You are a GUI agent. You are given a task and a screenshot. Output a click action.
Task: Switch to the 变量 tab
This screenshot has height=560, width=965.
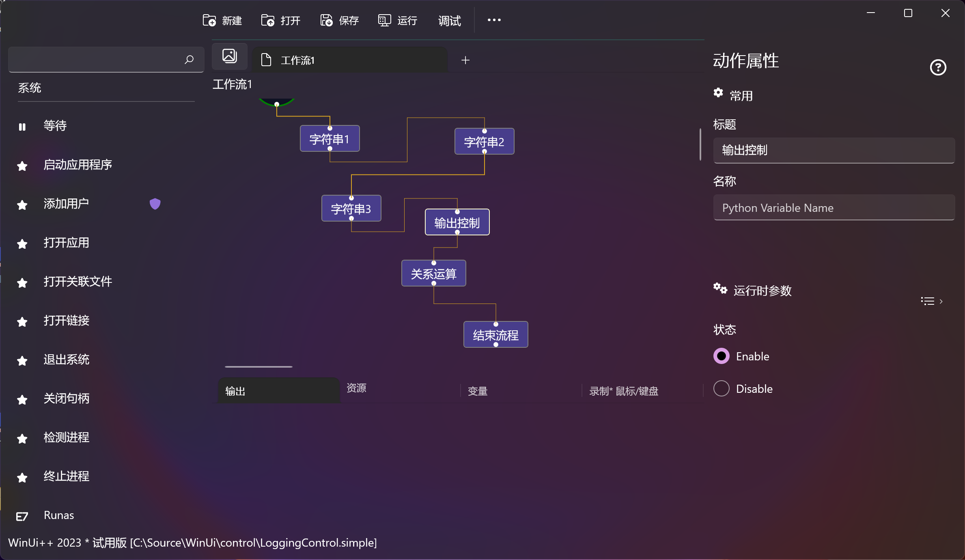(478, 391)
